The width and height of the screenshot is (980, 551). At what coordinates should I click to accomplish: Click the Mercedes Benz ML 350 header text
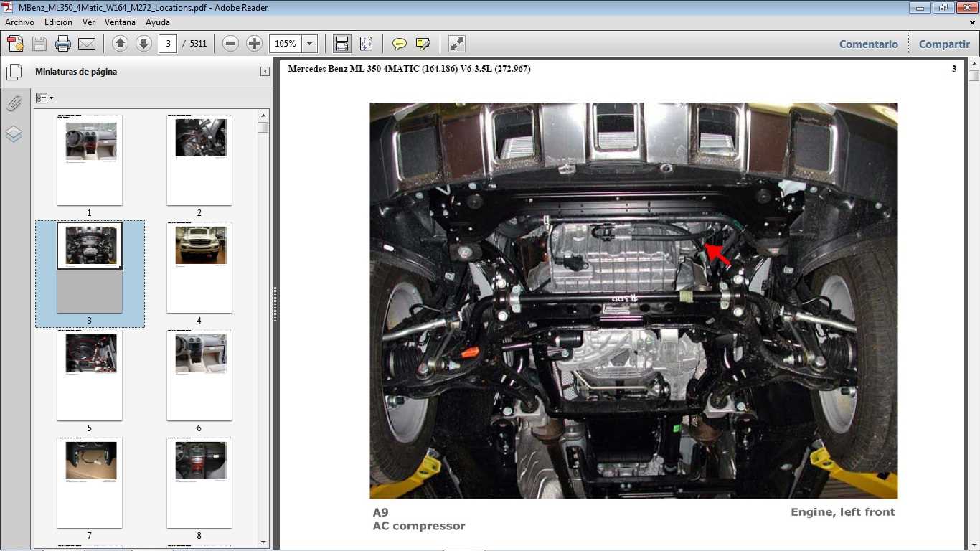[409, 69]
